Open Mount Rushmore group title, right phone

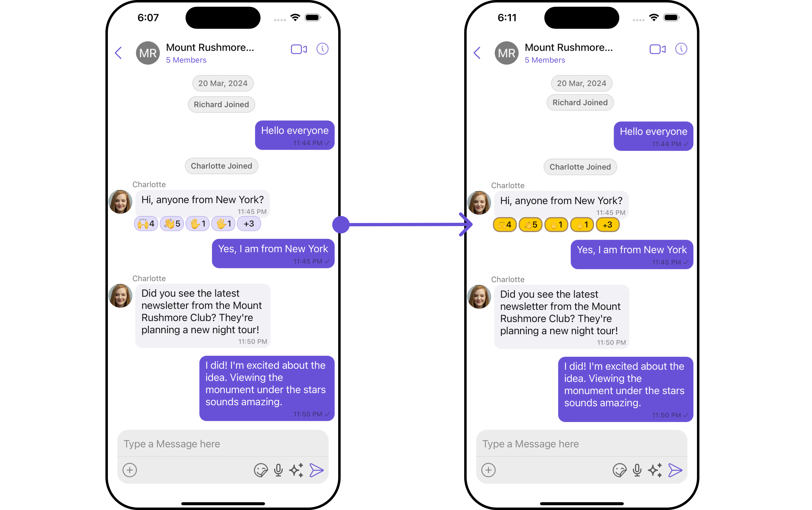click(569, 48)
